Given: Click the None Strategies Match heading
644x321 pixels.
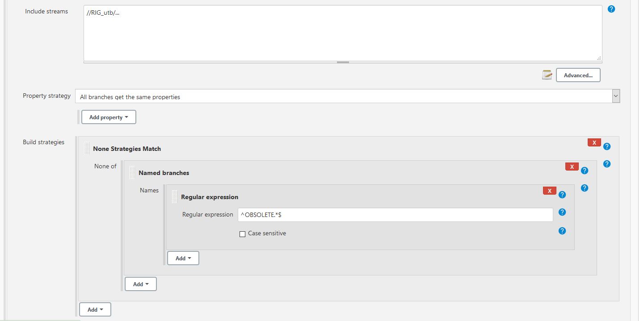Looking at the screenshot, I should coord(127,149).
